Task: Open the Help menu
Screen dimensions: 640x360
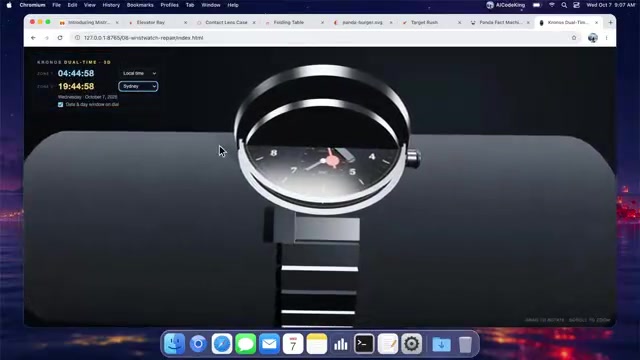Action: pyautogui.click(x=233, y=5)
